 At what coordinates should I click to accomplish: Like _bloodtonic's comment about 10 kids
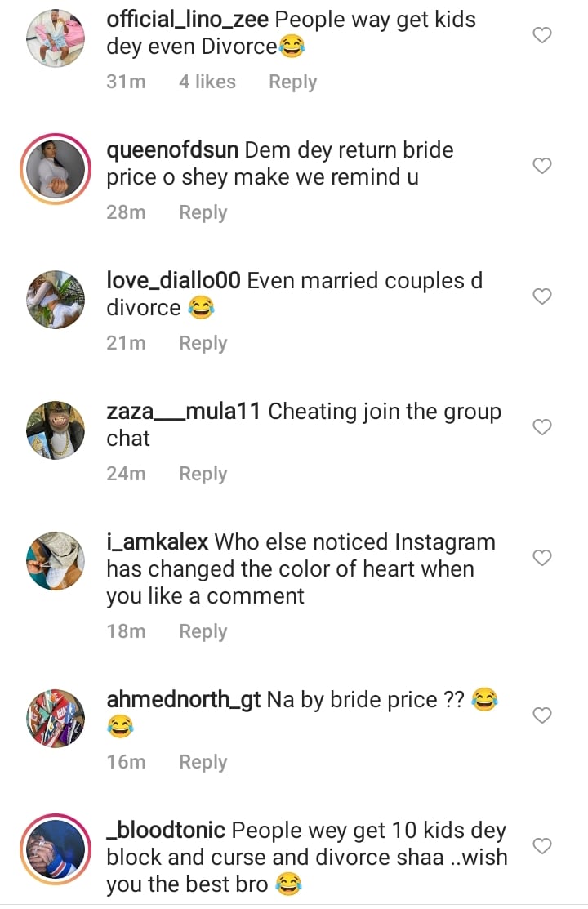coord(542,846)
